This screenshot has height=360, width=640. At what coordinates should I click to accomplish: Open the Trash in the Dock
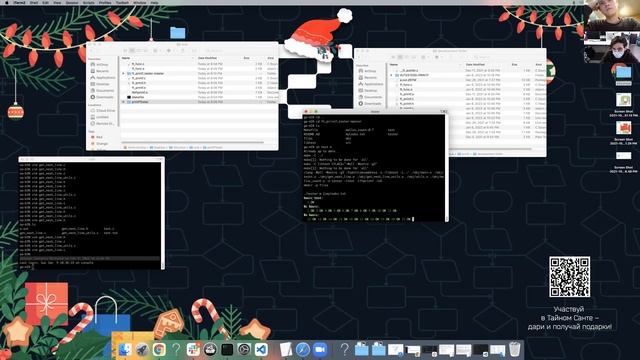[x=515, y=350]
